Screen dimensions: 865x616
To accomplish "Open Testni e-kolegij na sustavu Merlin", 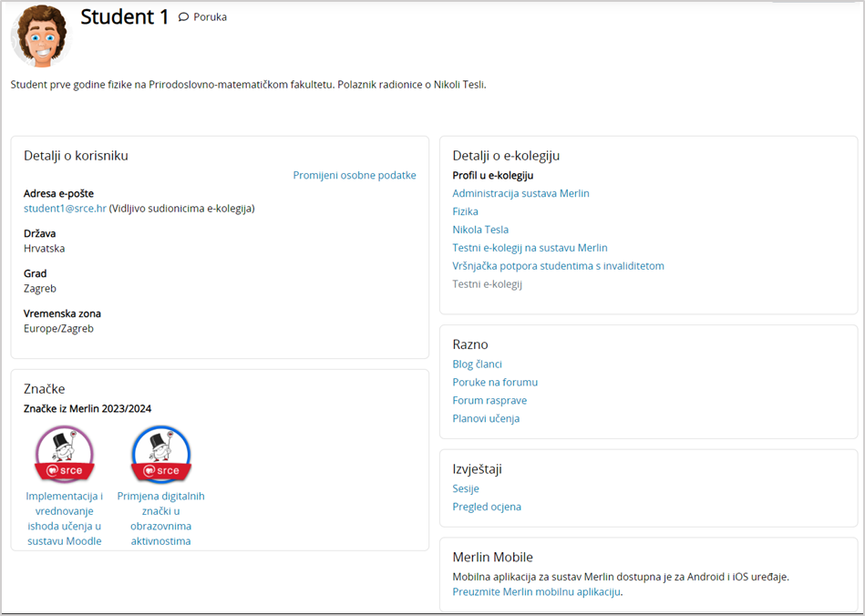I will [x=530, y=248].
